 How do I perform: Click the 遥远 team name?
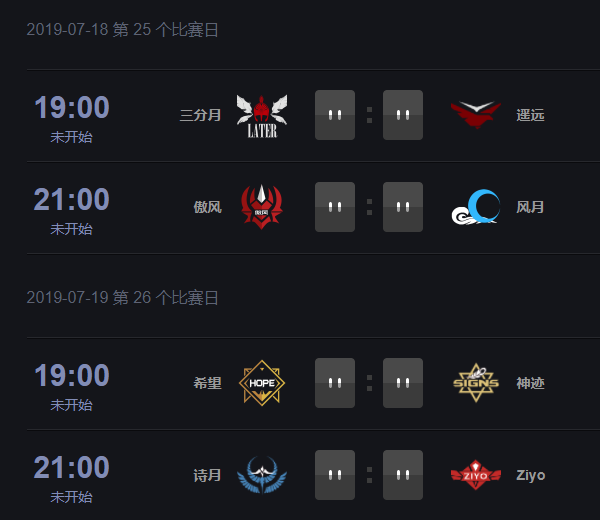[x=530, y=115]
